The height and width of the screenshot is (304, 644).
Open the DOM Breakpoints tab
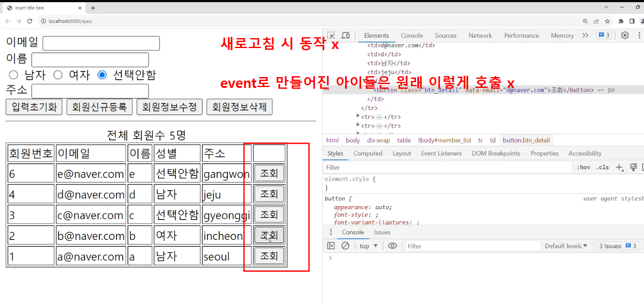[x=496, y=153]
